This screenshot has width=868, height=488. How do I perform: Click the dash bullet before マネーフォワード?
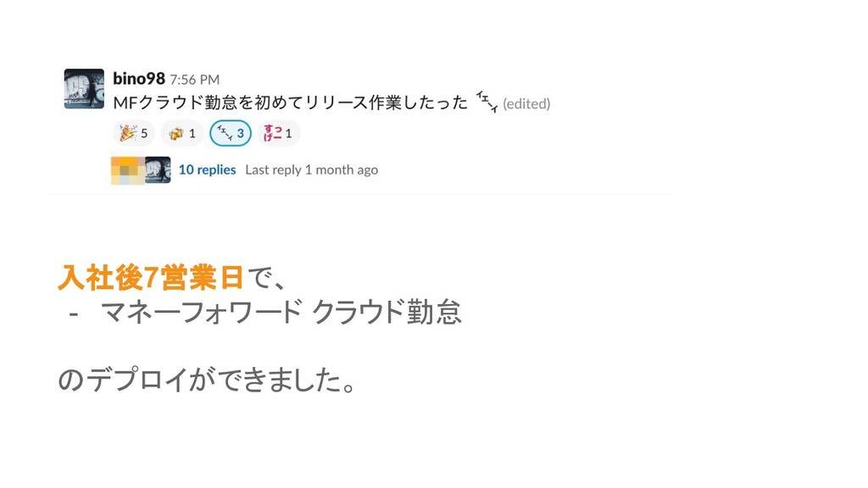tap(74, 315)
